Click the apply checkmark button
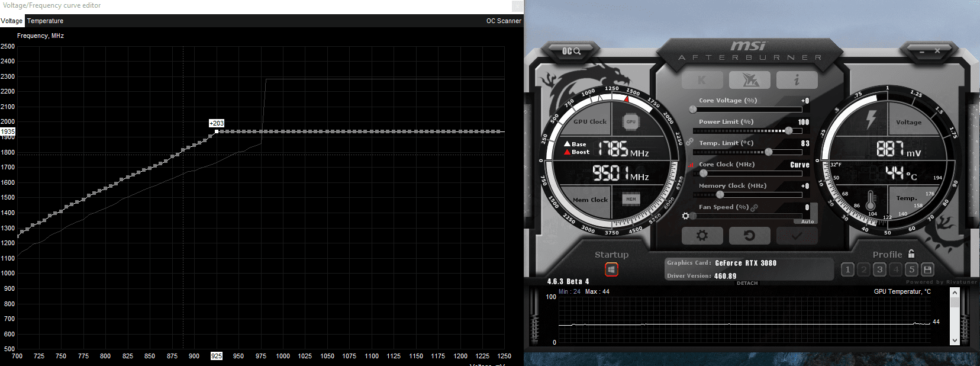Viewport: 980px width, 366px height. (797, 236)
